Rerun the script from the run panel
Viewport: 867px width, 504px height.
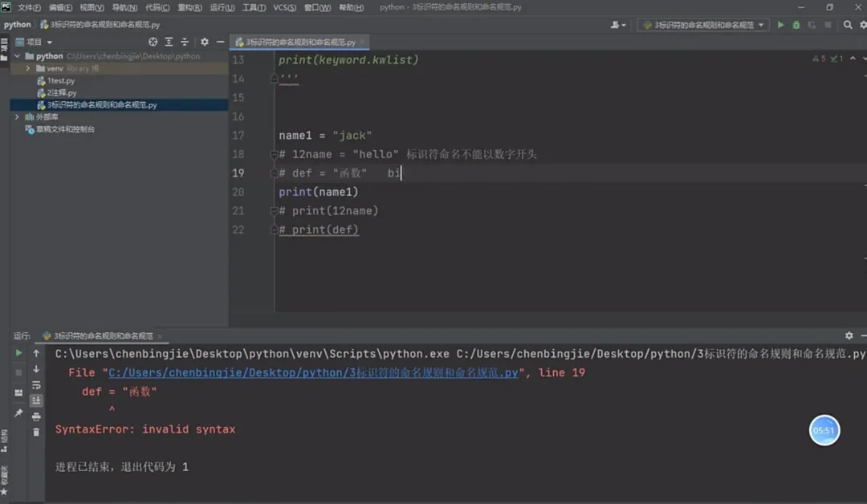click(x=18, y=352)
